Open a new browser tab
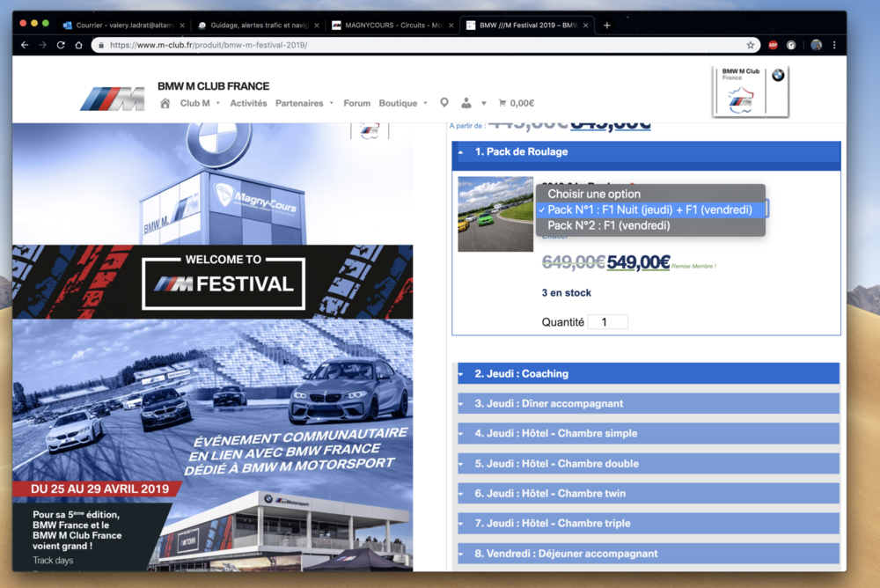880x588 pixels. point(606,26)
